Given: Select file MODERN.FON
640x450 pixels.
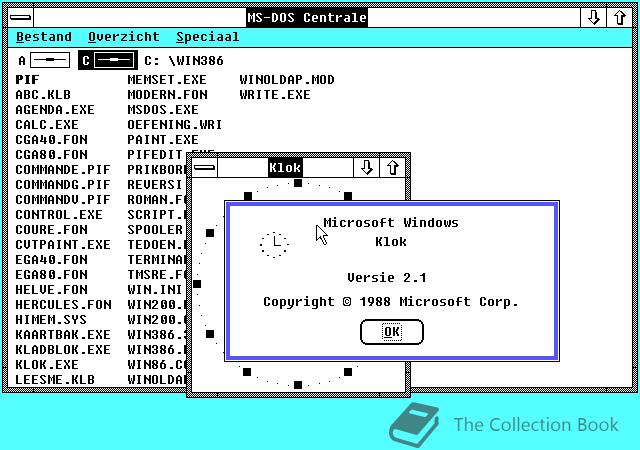Looking at the screenshot, I should click(167, 95).
